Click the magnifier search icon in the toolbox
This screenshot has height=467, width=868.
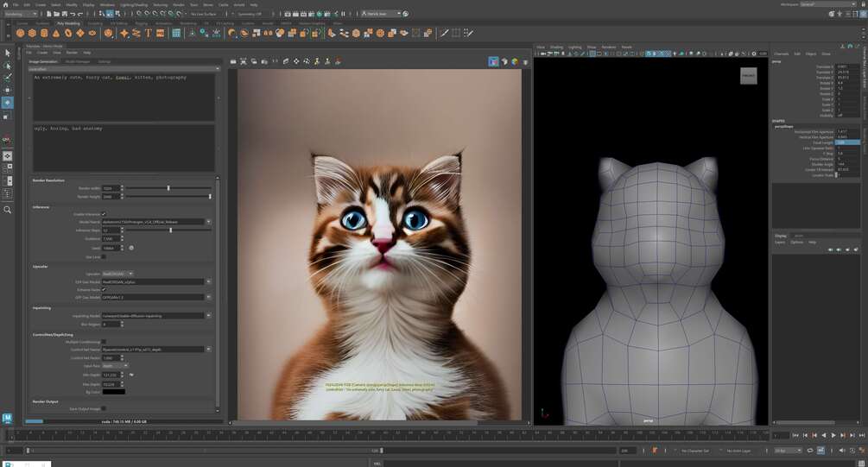click(x=7, y=210)
